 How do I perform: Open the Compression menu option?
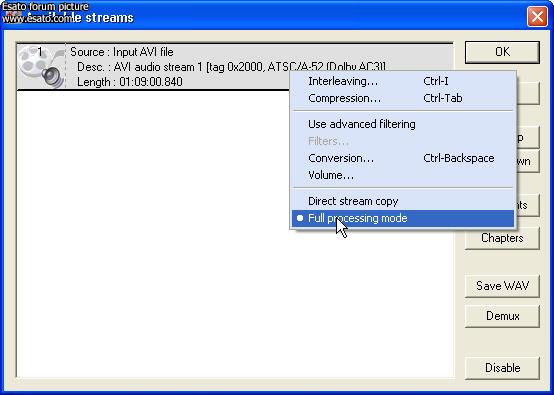(x=403, y=98)
